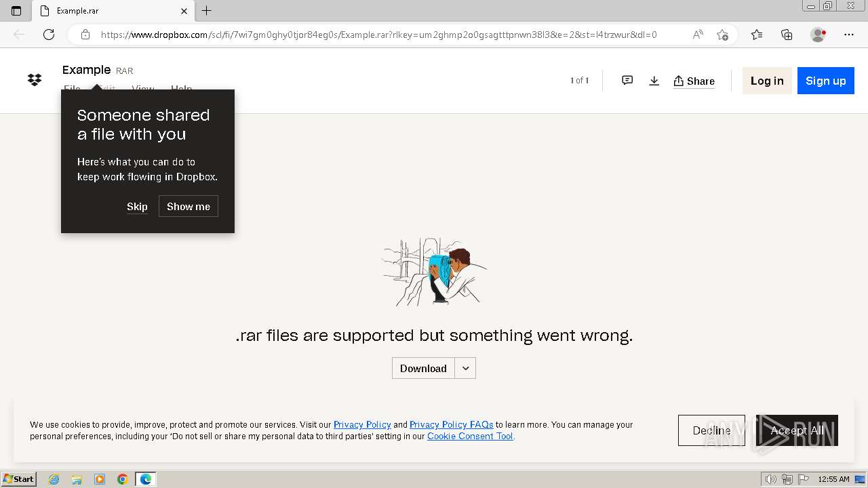Open the View menu

(x=143, y=88)
